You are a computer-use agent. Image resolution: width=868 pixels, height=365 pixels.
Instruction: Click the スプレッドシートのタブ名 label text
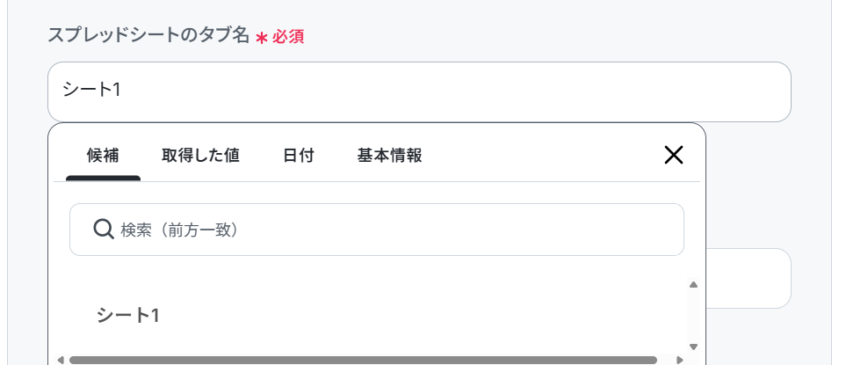(148, 36)
